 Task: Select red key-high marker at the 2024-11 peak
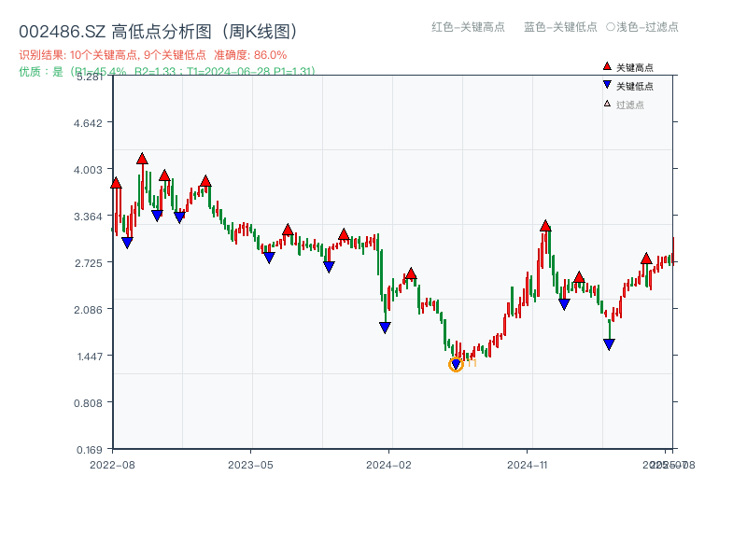pyautogui.click(x=545, y=226)
